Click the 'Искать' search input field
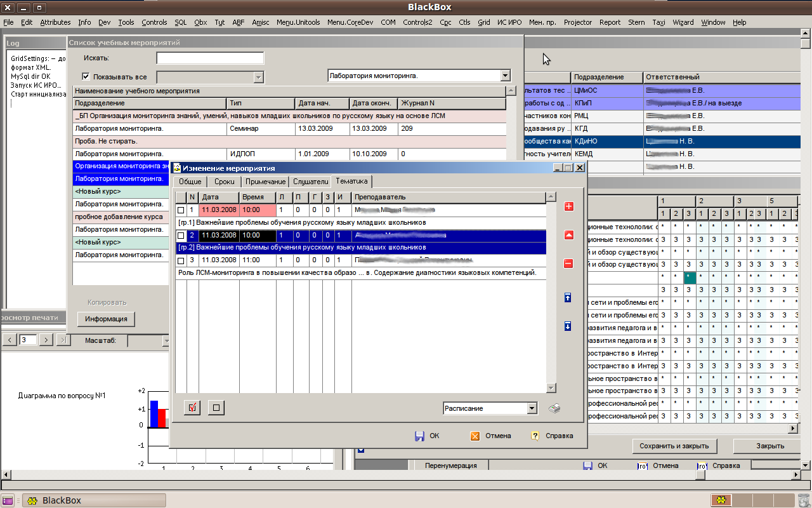The image size is (812, 508). (x=210, y=58)
